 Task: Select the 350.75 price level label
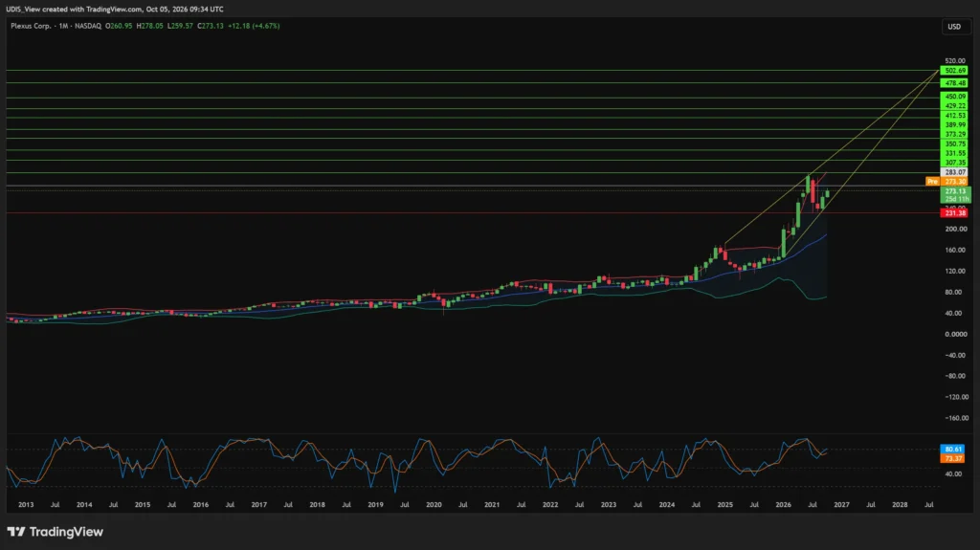click(x=955, y=143)
